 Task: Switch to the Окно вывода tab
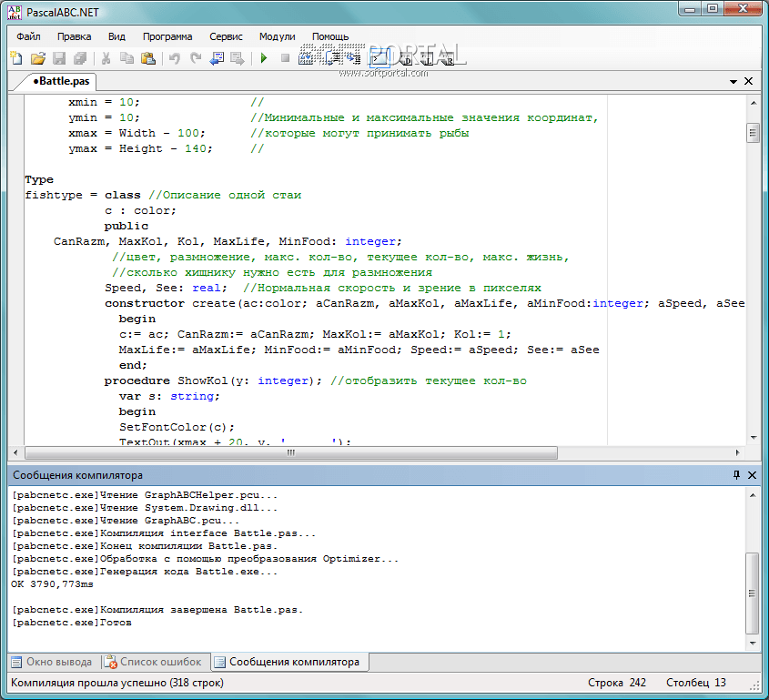pyautogui.click(x=52, y=662)
